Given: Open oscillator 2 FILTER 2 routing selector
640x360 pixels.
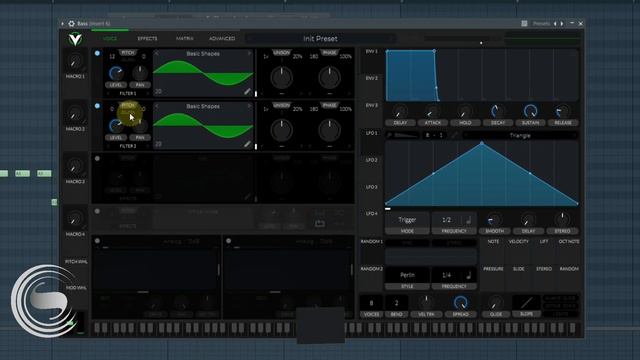Looking at the screenshot, I should [x=128, y=146].
